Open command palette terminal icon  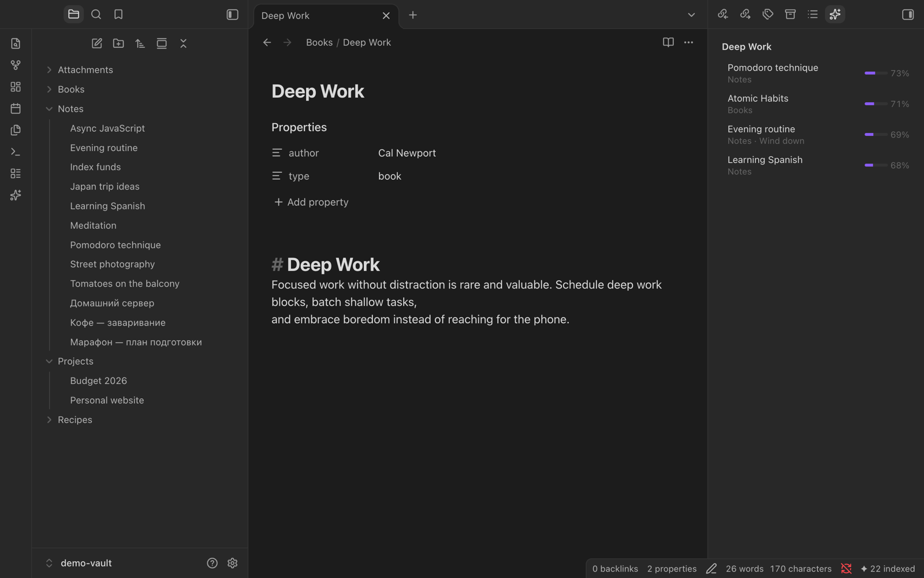[16, 152]
